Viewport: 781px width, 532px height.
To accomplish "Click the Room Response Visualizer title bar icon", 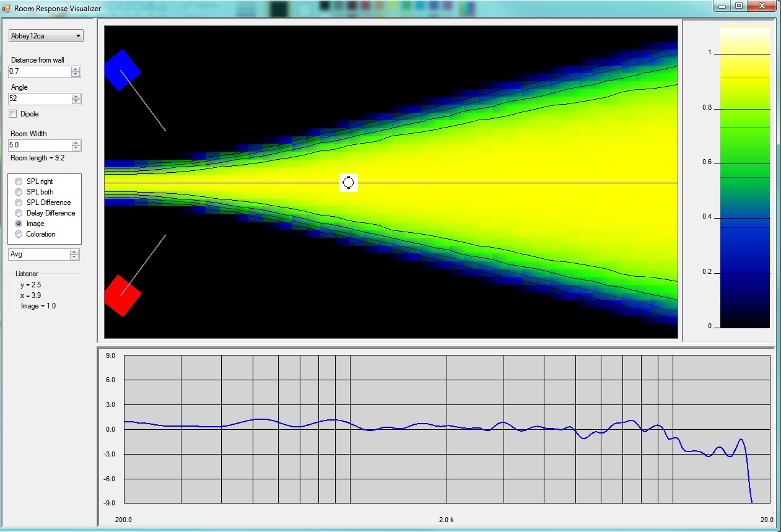I will click(x=6, y=9).
